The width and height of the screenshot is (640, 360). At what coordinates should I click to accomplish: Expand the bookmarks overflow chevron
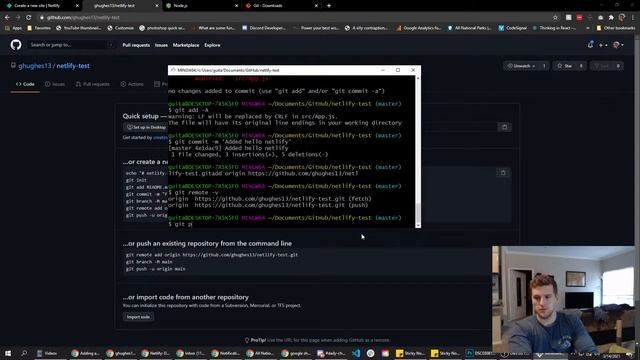coord(588,28)
